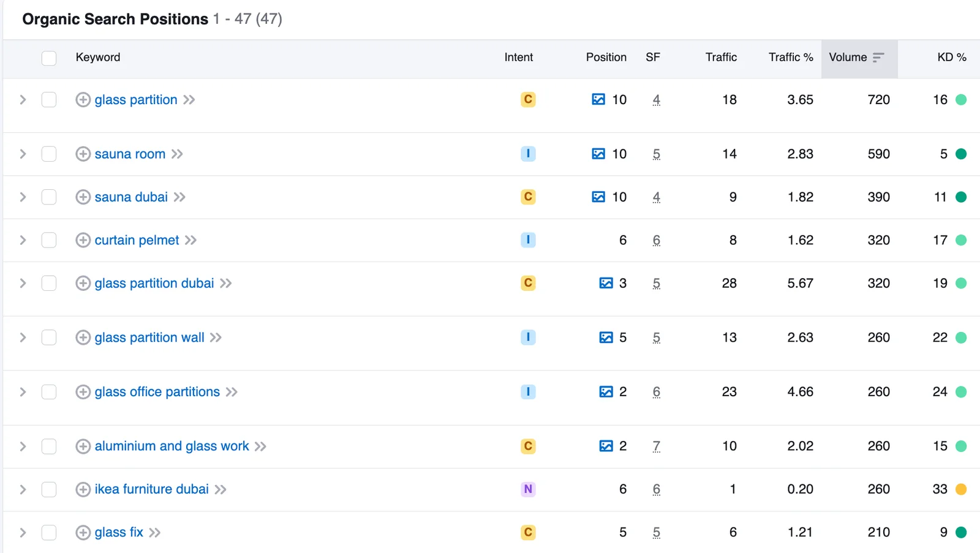Select the checkbox for ikea furniture dubai
Screen dimensions: 980x553
(x=49, y=489)
